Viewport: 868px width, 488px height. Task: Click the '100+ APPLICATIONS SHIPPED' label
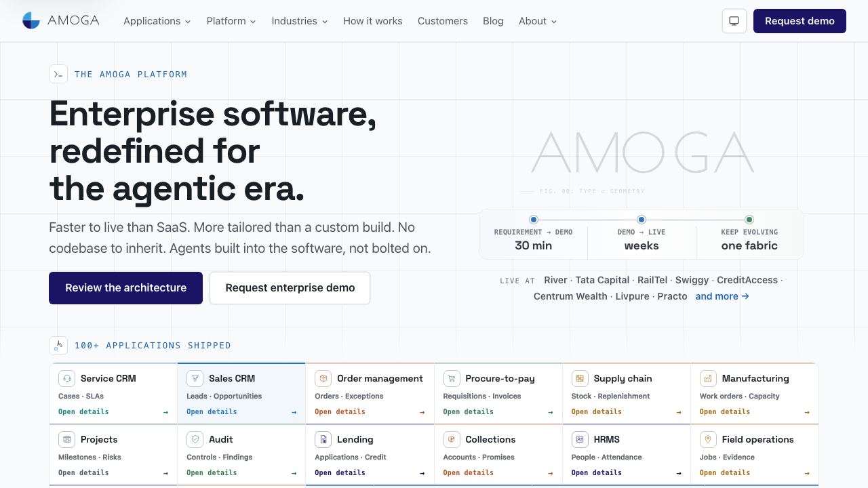point(153,345)
